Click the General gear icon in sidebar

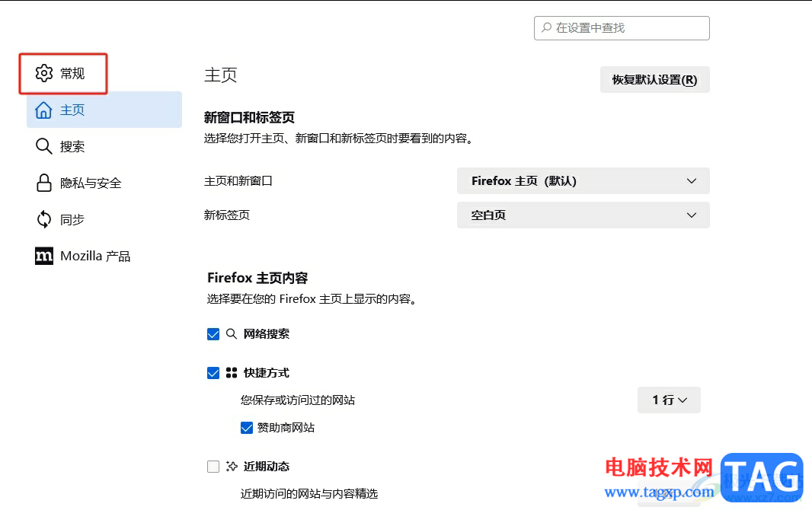tap(44, 73)
